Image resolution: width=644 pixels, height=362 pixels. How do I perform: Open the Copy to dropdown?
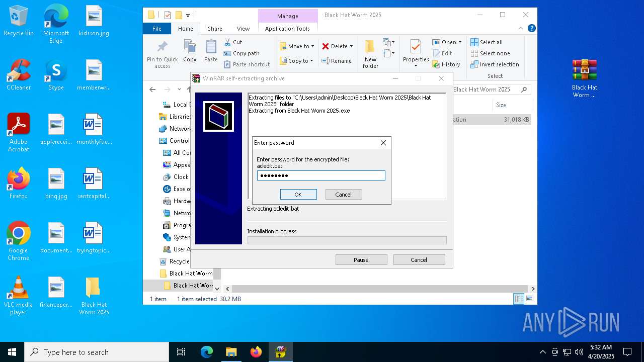click(x=297, y=61)
